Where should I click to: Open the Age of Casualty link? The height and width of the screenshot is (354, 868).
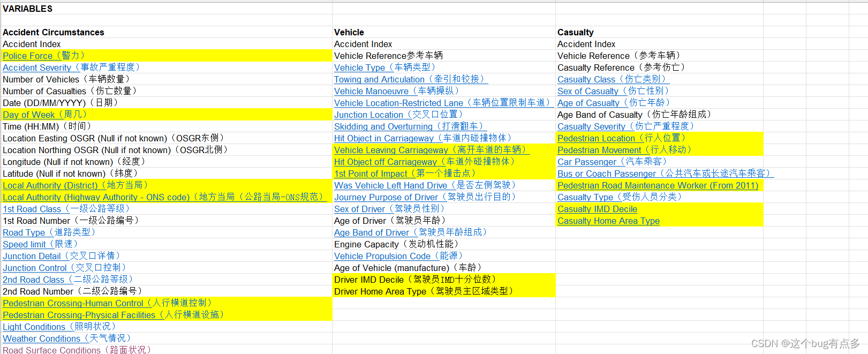click(614, 103)
